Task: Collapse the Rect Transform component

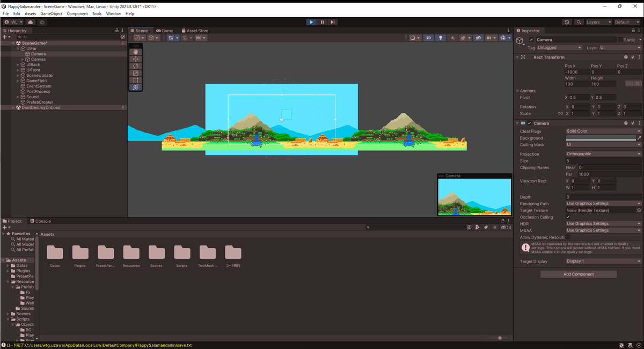Action: (x=518, y=57)
